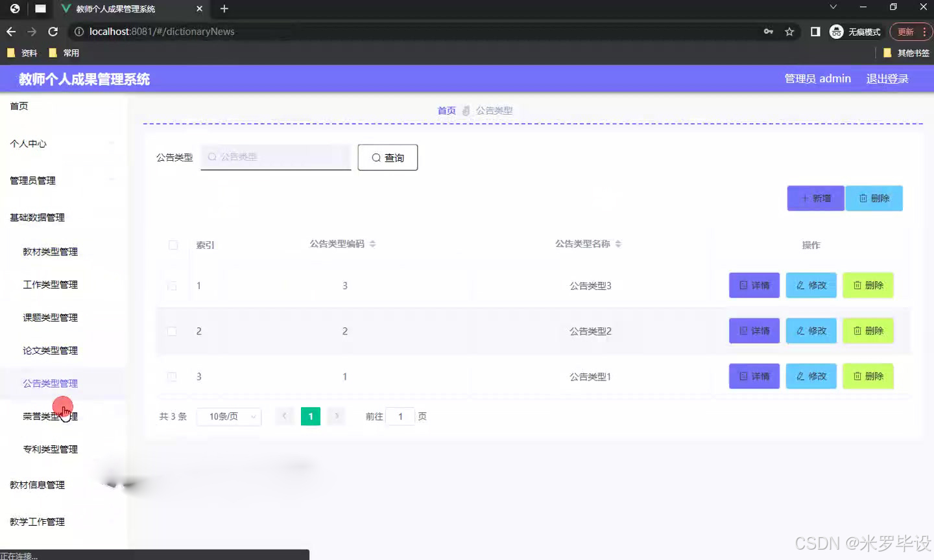Click 退出登录 logout link
Viewport: 934px width, 560px height.
[887, 79]
